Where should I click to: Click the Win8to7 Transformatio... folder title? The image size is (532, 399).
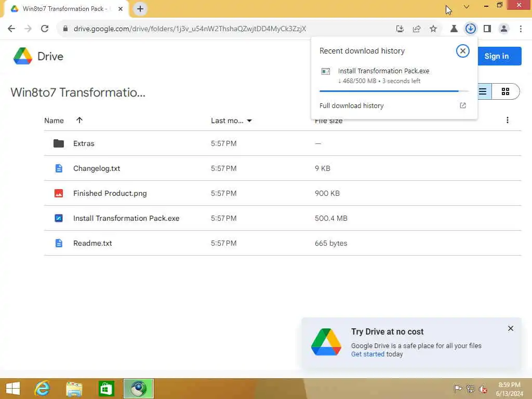78,92
